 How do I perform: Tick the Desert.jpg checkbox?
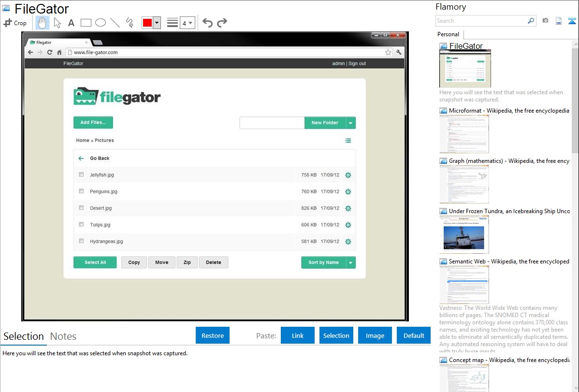point(81,208)
